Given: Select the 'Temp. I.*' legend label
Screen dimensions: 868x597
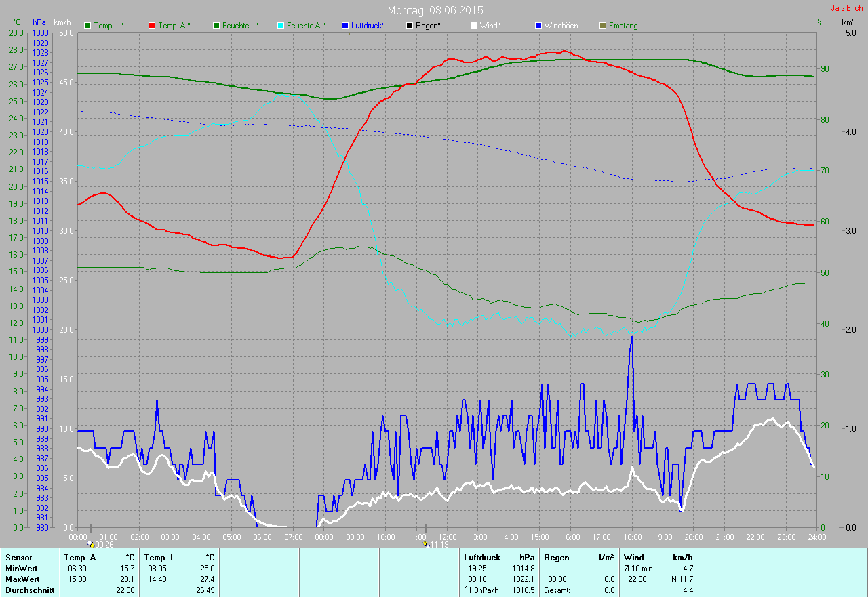Looking at the screenshot, I should point(108,26).
